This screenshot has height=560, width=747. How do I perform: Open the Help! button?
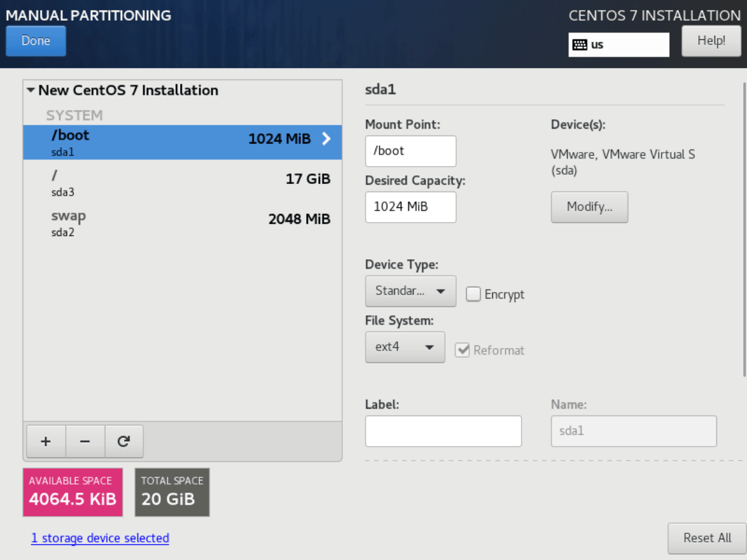click(x=711, y=41)
